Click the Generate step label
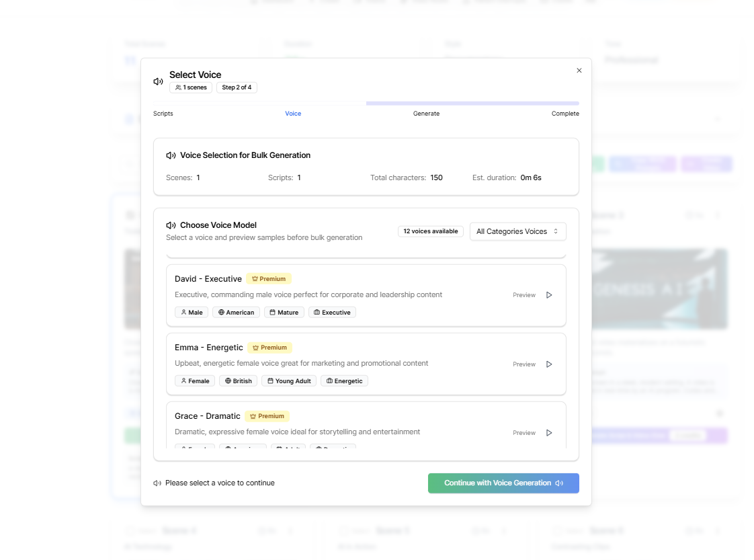 click(x=426, y=113)
